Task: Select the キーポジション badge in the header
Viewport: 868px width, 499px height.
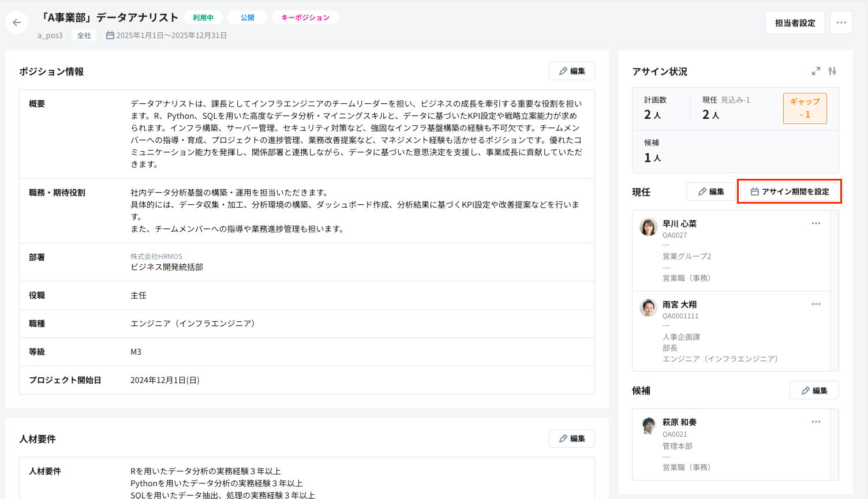Action: click(305, 17)
